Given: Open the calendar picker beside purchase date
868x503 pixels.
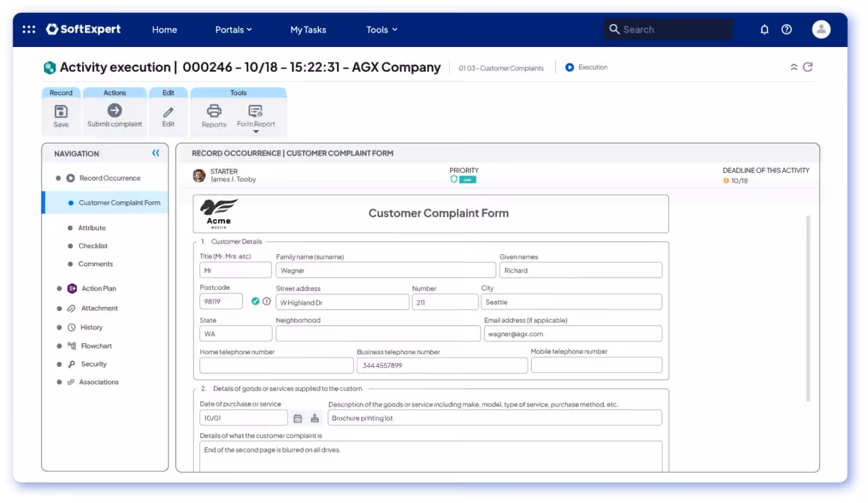Looking at the screenshot, I should click(297, 418).
